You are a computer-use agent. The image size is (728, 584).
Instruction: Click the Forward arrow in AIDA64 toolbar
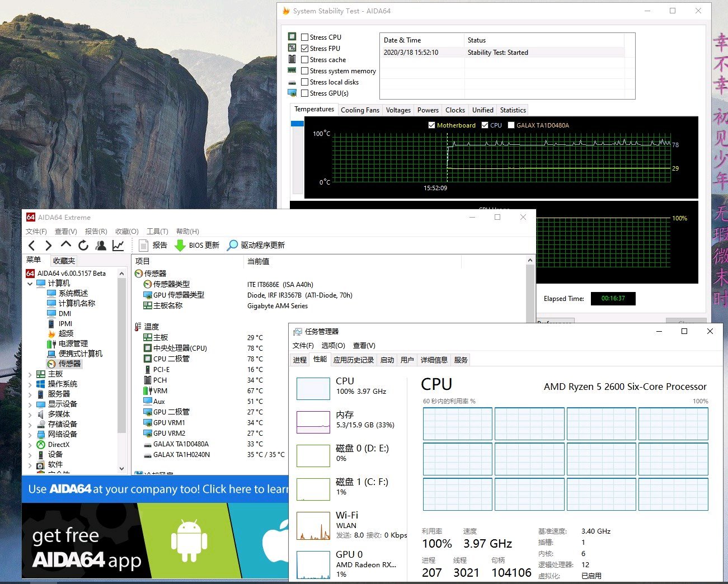coord(49,245)
